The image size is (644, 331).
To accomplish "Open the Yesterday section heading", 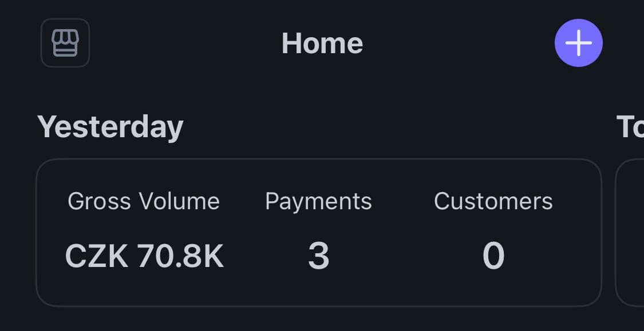I will pos(110,127).
